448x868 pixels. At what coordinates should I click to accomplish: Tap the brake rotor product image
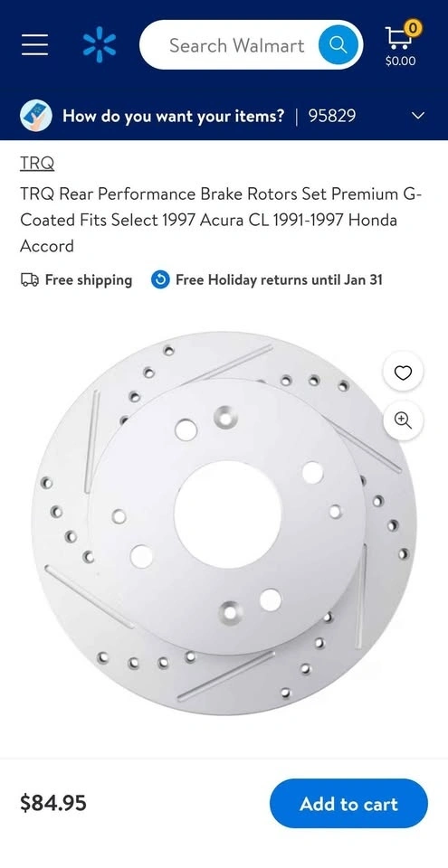point(224,522)
